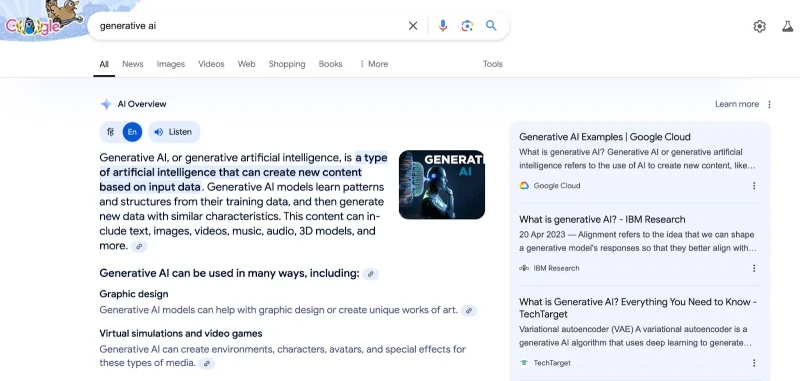Open the Tools options
This screenshot has width=800, height=381.
pyautogui.click(x=492, y=64)
